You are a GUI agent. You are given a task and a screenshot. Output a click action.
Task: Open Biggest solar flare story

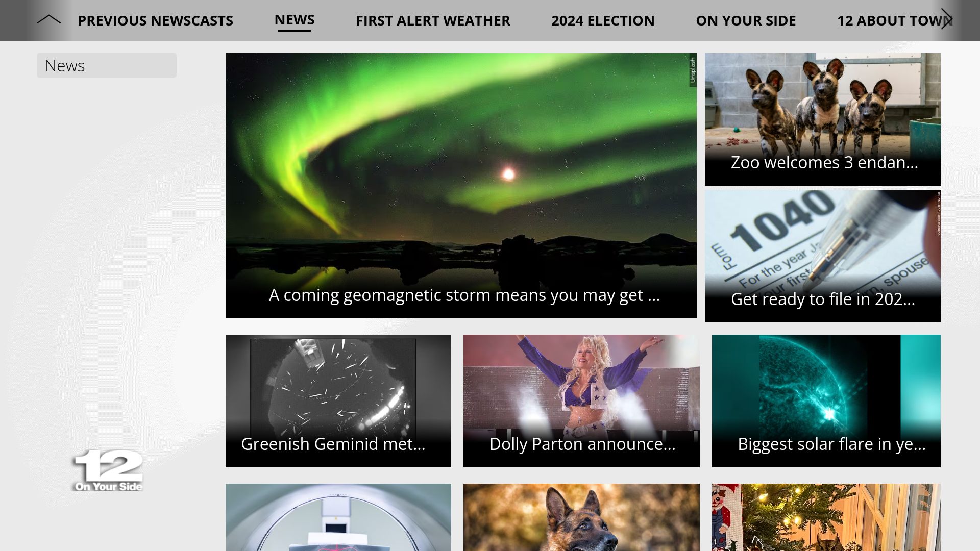(826, 401)
